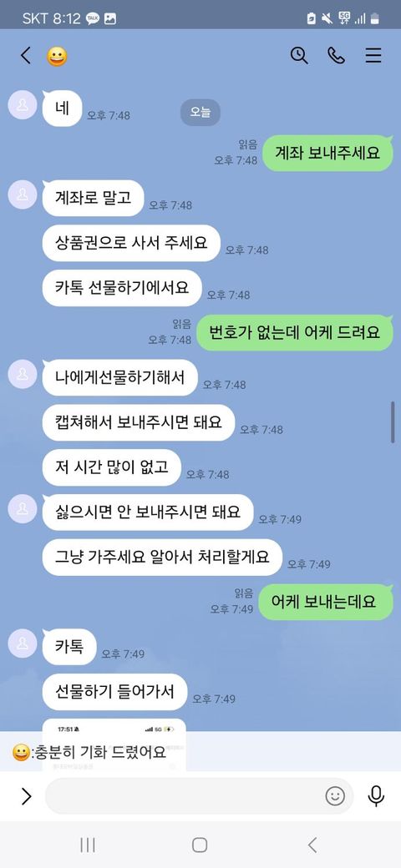Tap the back arrow in chat header
Screen dimensions: 401x868
[25, 56]
